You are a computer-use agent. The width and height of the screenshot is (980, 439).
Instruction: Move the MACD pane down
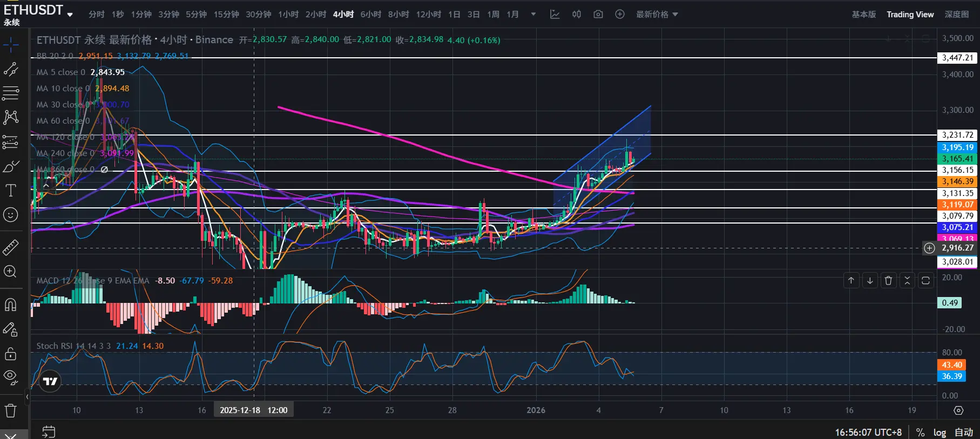click(870, 280)
